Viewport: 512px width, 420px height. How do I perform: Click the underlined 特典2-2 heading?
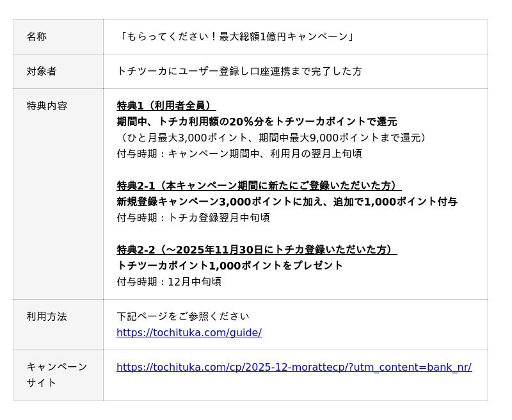(x=257, y=250)
